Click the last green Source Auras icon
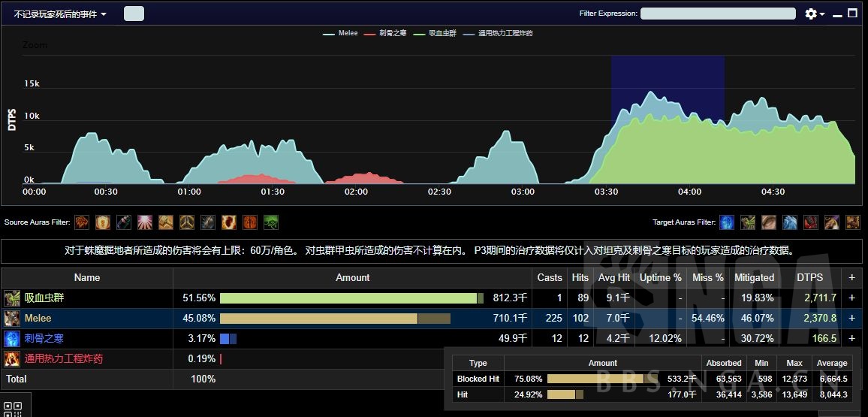868x417 pixels. point(271,222)
